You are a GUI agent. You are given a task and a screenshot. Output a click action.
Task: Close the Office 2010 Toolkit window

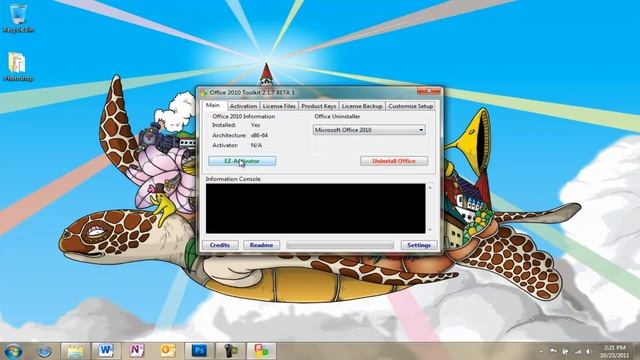pyautogui.click(x=429, y=90)
